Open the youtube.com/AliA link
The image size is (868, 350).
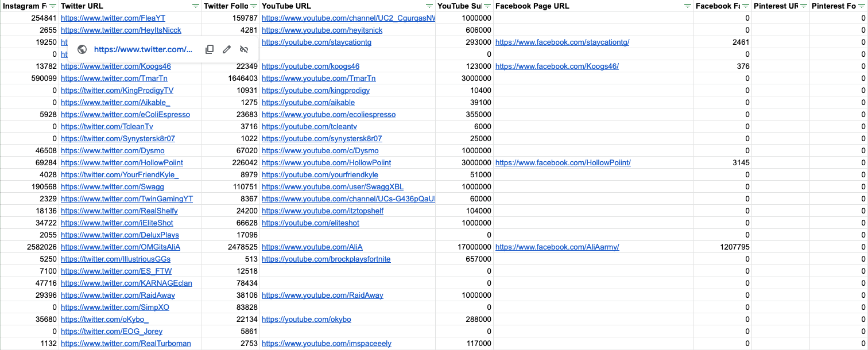(312, 247)
